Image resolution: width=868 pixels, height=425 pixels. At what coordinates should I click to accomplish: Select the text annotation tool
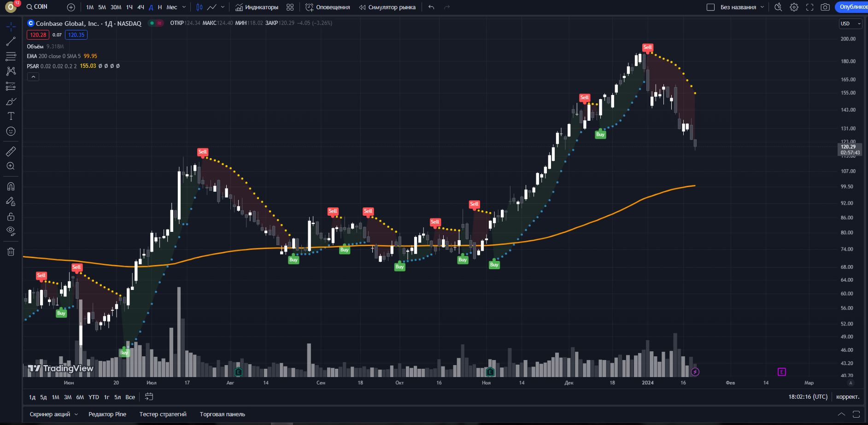click(x=11, y=116)
